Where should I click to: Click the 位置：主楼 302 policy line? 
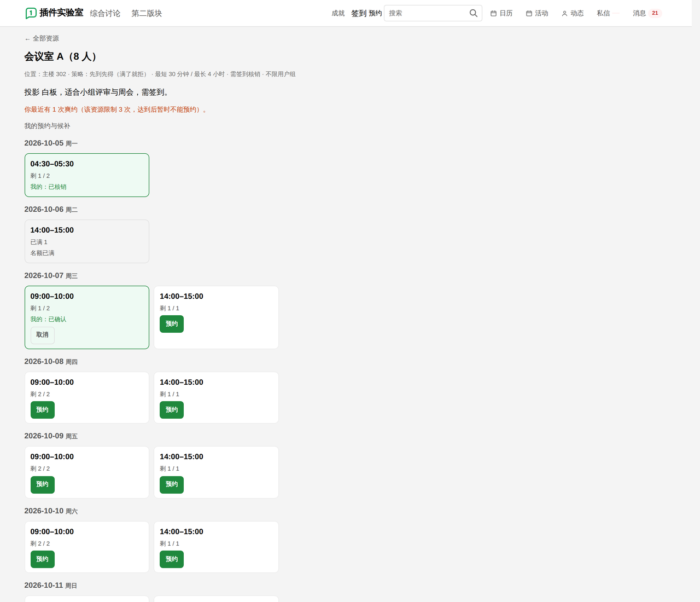pos(160,74)
